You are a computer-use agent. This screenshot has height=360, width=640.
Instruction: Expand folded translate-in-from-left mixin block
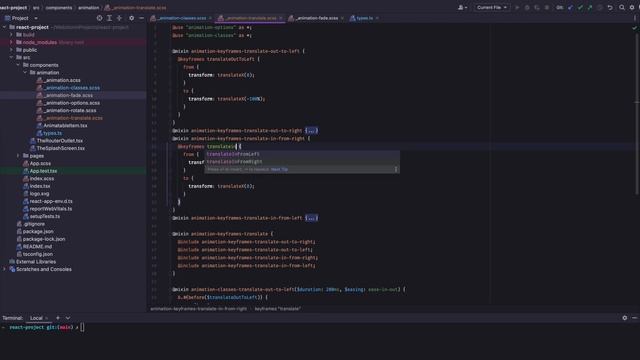(x=311, y=218)
